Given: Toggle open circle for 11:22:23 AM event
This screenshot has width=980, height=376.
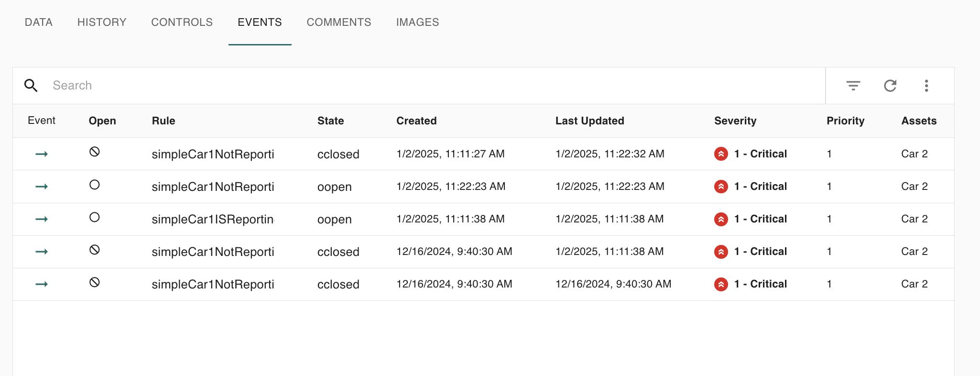Looking at the screenshot, I should [95, 185].
